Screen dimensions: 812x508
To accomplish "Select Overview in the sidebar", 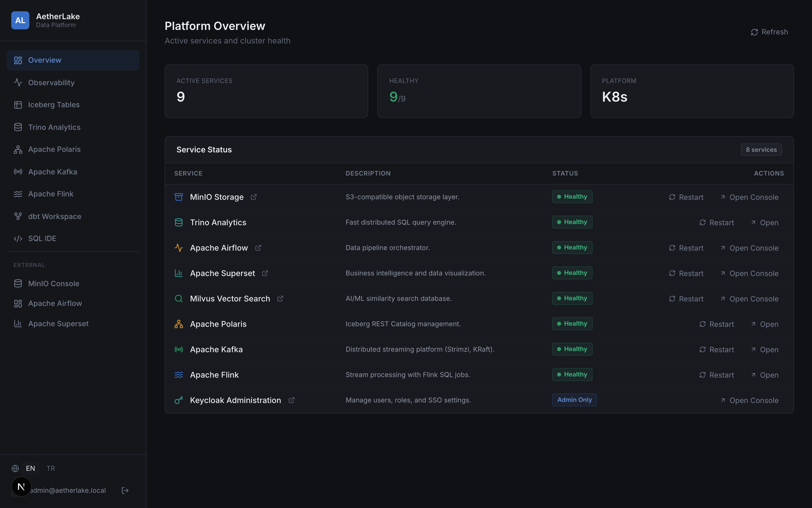I will pyautogui.click(x=73, y=60).
